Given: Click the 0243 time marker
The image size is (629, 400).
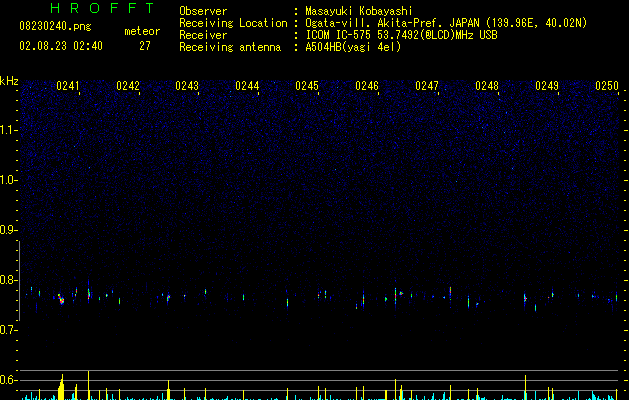Looking at the screenshot, I should [187, 86].
